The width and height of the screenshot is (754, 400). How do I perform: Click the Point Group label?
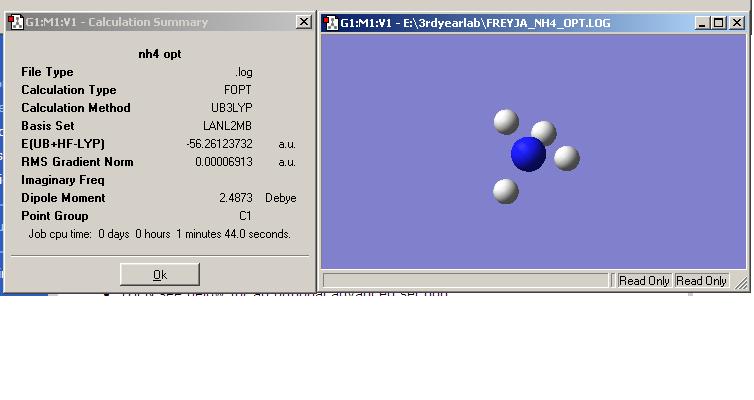(54, 216)
